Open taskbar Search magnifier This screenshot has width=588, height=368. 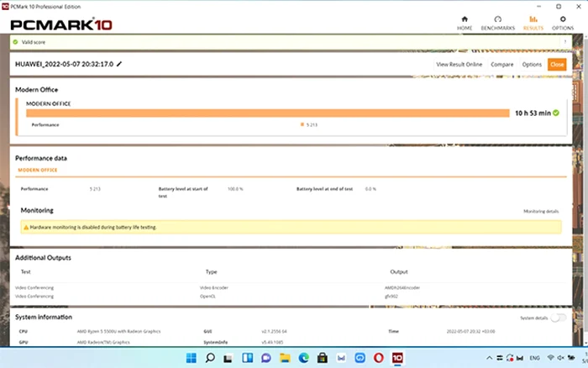click(x=210, y=358)
